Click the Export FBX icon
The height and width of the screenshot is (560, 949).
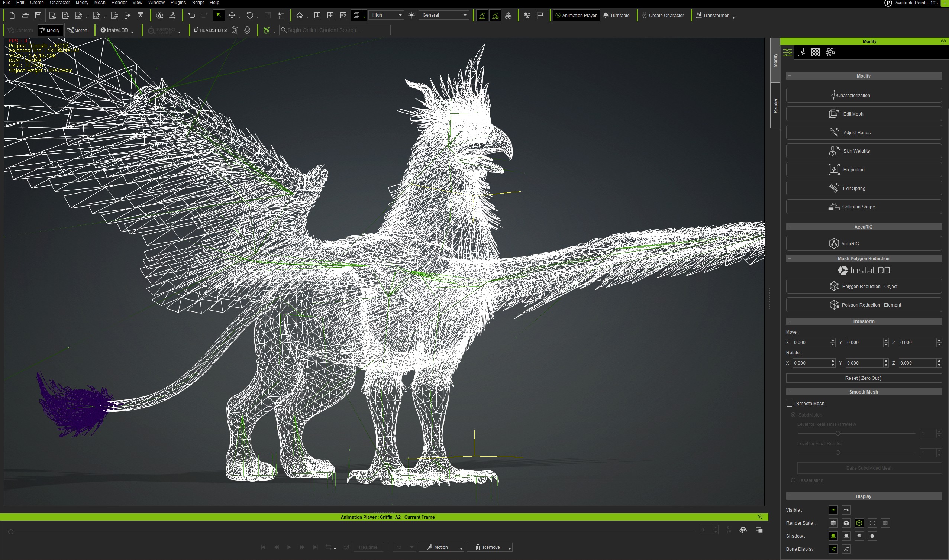click(x=96, y=16)
